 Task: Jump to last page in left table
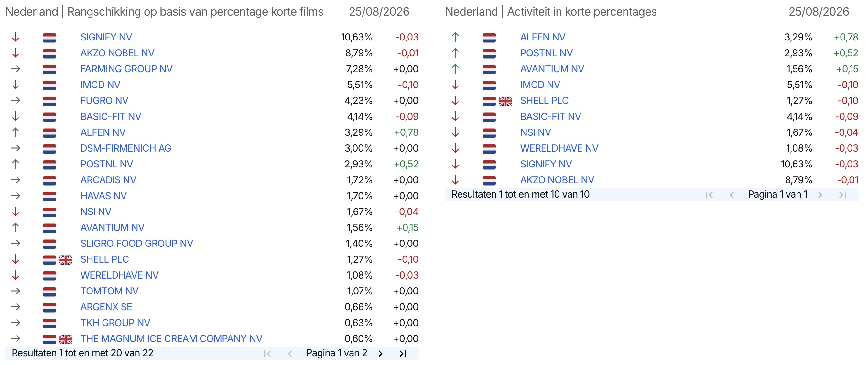(403, 353)
